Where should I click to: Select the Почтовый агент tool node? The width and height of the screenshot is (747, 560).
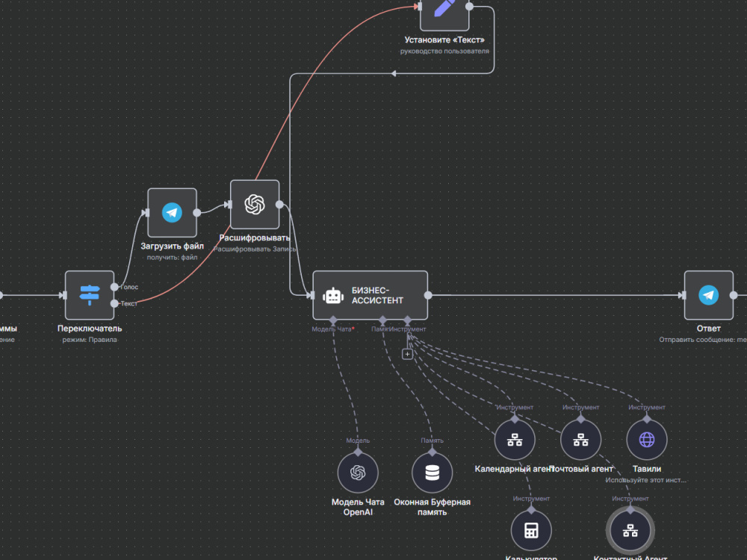pos(580,440)
